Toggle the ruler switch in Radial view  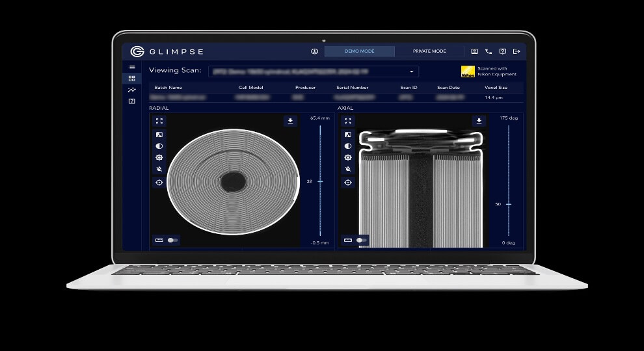coord(172,240)
